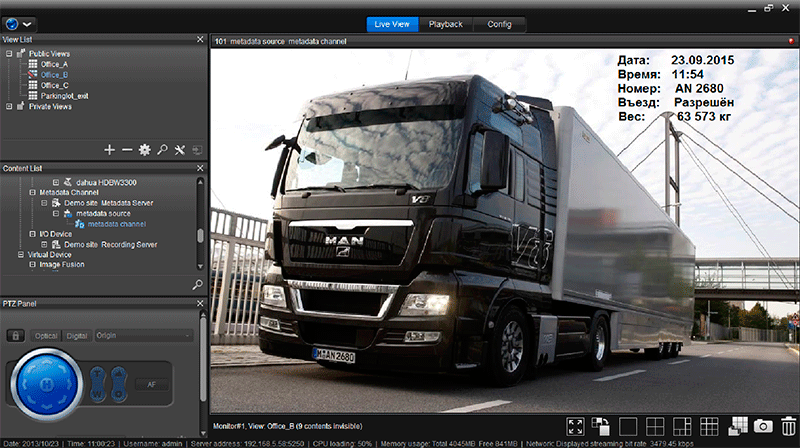Collapse the Virtual Device node
Viewport: 800px width, 448px height.
(x=20, y=255)
